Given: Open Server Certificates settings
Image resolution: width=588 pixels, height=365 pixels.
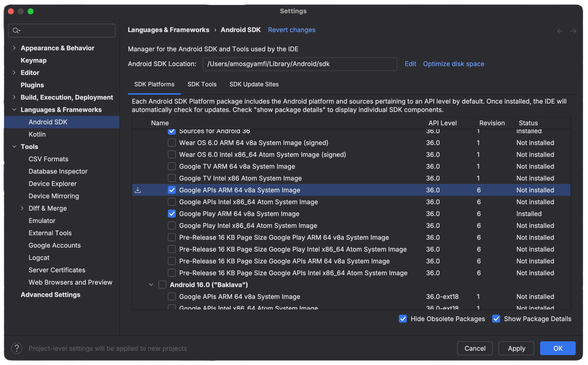Looking at the screenshot, I should coord(57,270).
